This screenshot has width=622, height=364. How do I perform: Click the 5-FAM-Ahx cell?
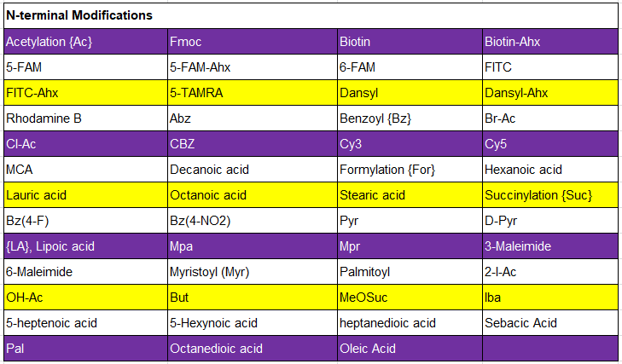point(251,66)
